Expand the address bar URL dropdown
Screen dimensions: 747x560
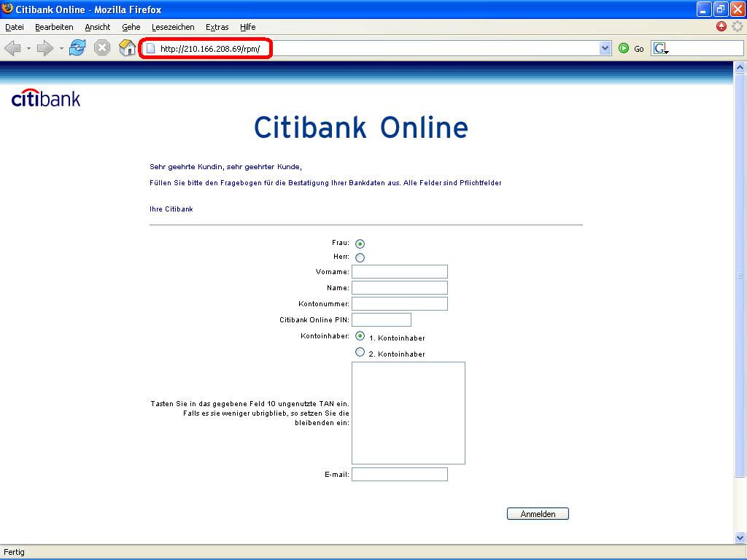click(605, 48)
